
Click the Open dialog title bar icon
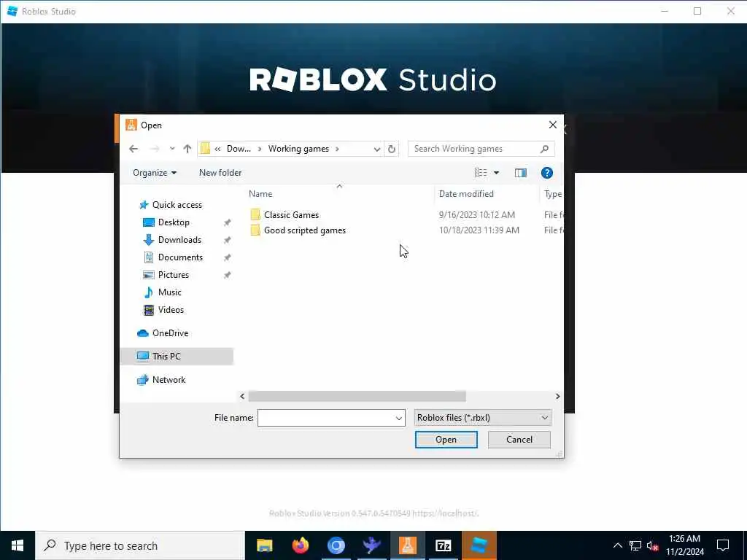tap(131, 125)
